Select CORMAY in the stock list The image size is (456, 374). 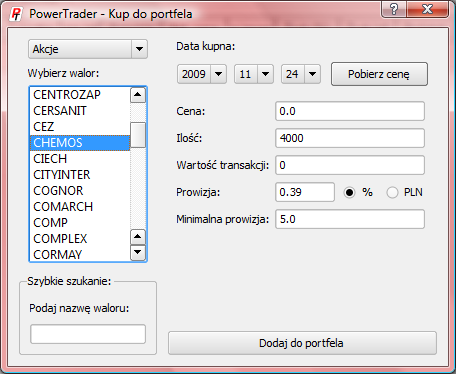coord(80,254)
